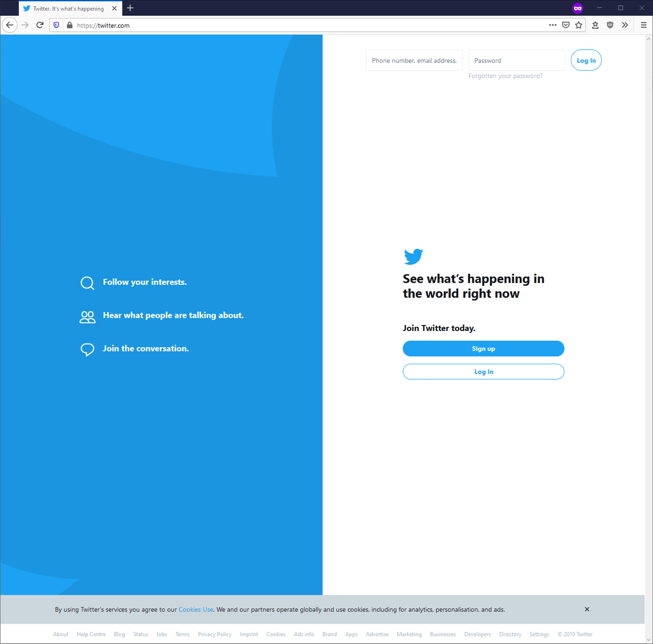The image size is (653, 644).
Task: Click the speech bubble icon beside Join the conversation
Action: (87, 349)
